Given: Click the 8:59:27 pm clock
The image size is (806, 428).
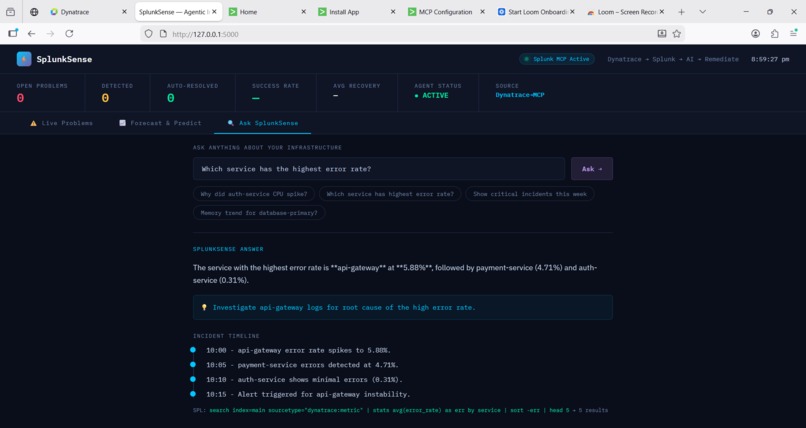Looking at the screenshot, I should coord(770,59).
